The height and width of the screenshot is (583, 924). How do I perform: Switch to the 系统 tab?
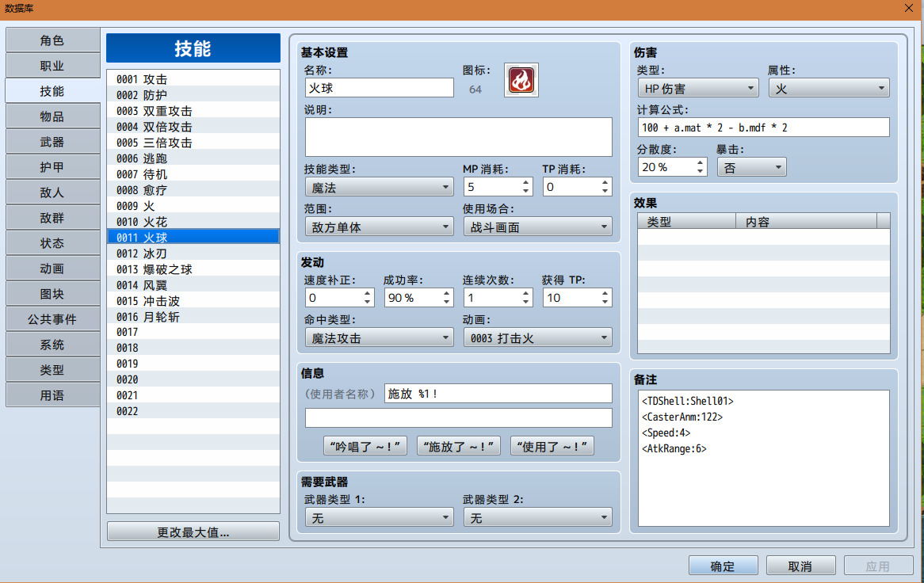pyautogui.click(x=52, y=344)
